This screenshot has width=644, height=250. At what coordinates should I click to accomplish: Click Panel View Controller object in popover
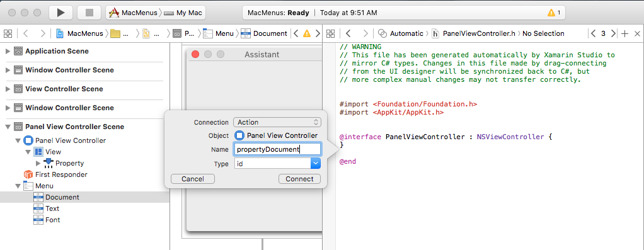tap(276, 135)
